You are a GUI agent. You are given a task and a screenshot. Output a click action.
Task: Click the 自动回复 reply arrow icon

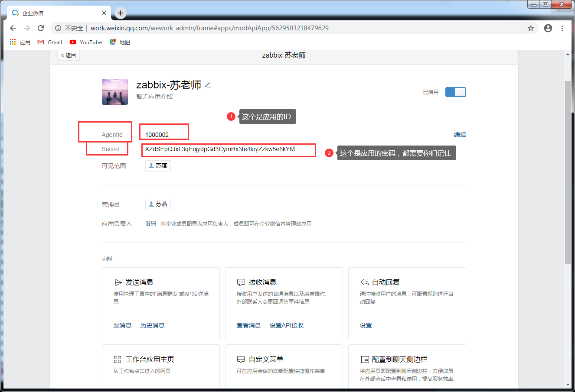coord(364,282)
